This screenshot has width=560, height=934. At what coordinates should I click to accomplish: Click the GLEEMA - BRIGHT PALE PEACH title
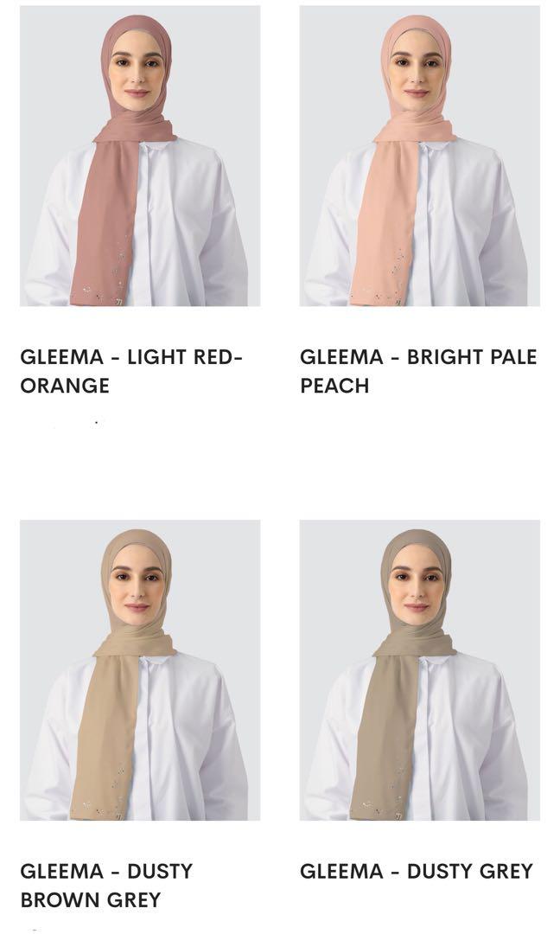click(x=418, y=371)
